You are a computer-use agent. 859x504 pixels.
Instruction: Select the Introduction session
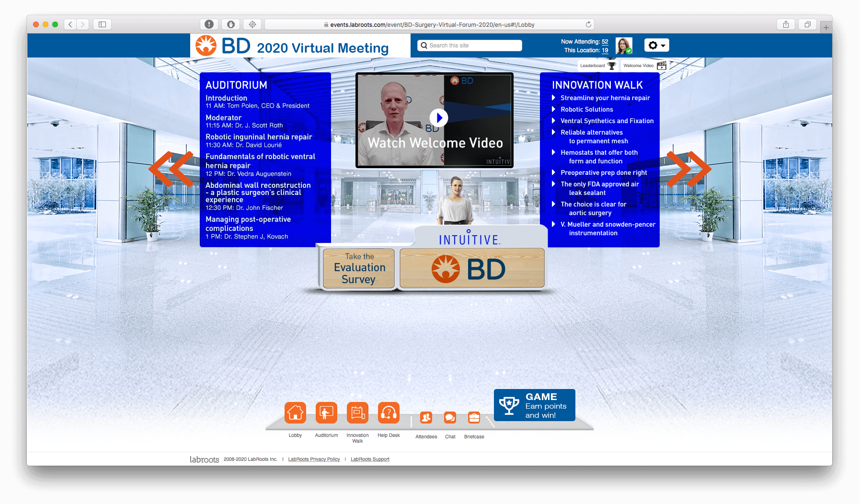pos(257,102)
